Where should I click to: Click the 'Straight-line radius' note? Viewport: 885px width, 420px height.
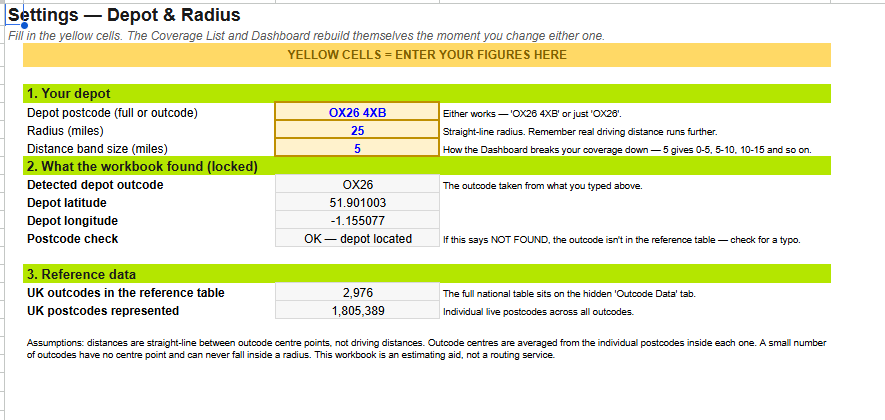click(580, 132)
